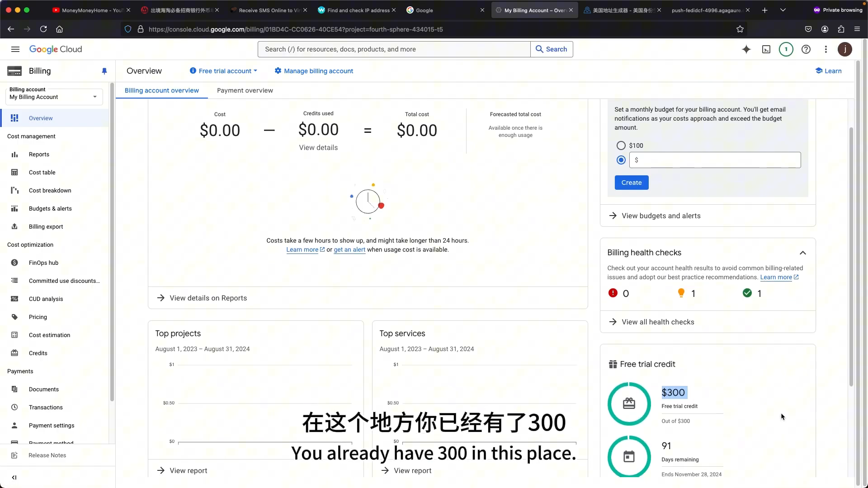Screen dimensions: 868x488
Task: Open Manage billing account link
Action: point(314,71)
